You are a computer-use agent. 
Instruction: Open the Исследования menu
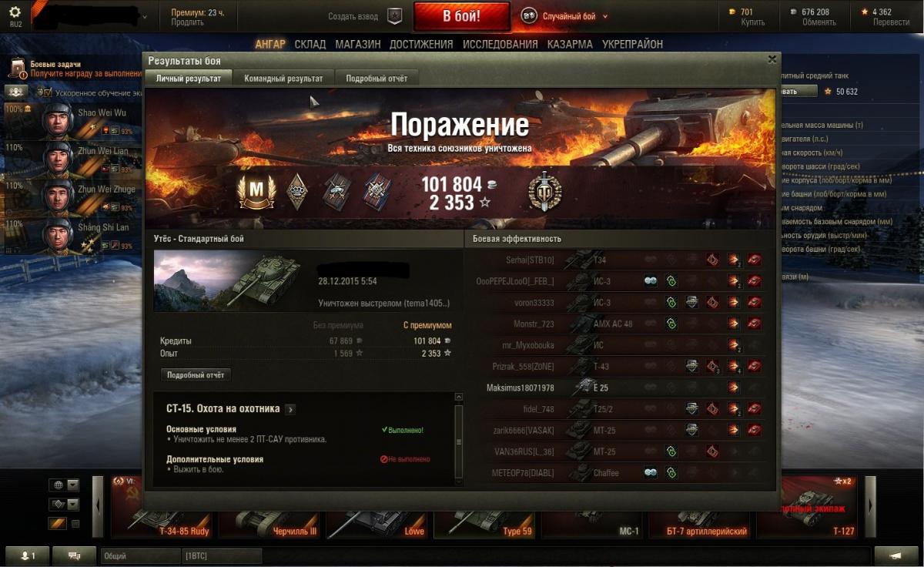tap(500, 45)
